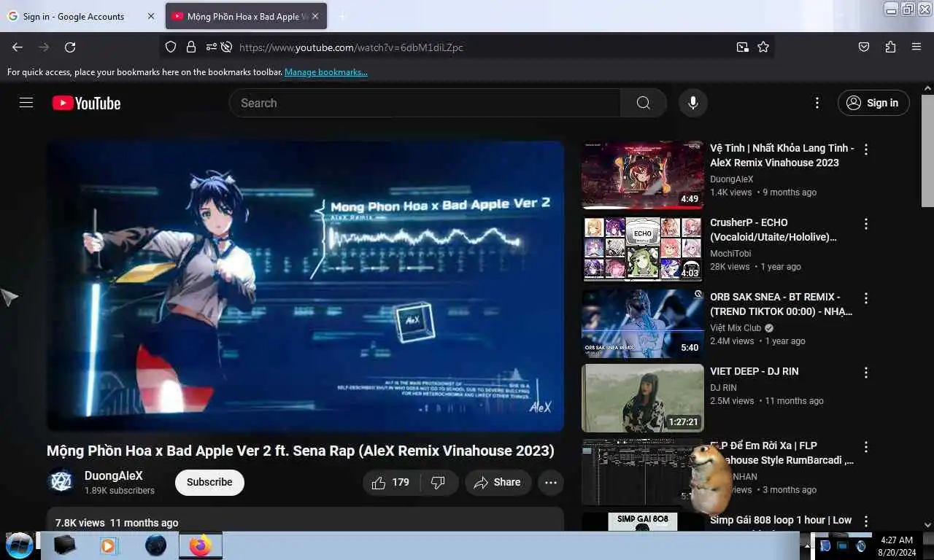
Task: Click the Firefox taskbar icon
Action: coord(200,545)
